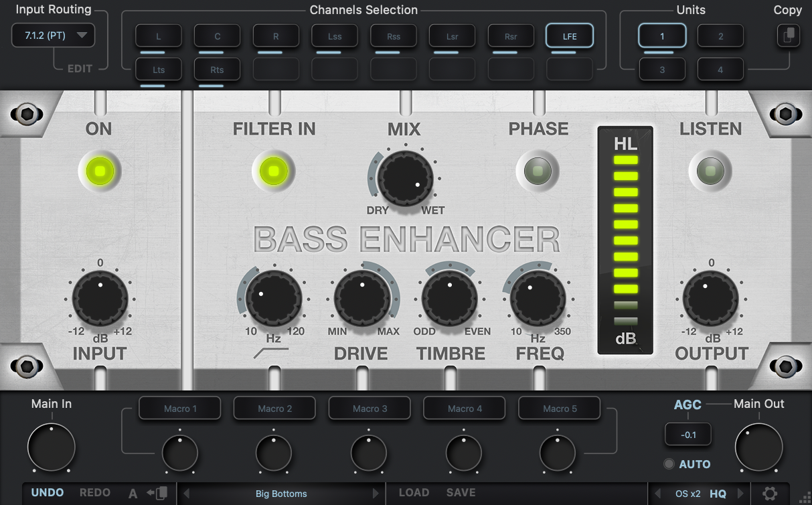Click the Copy unit icon
Screen dimensions: 812x505
pos(788,35)
